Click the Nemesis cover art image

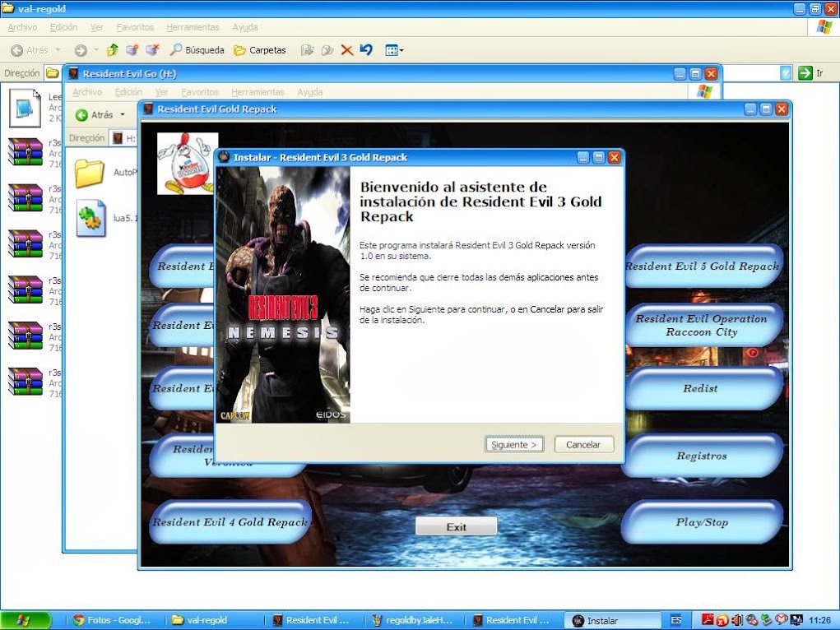point(283,294)
